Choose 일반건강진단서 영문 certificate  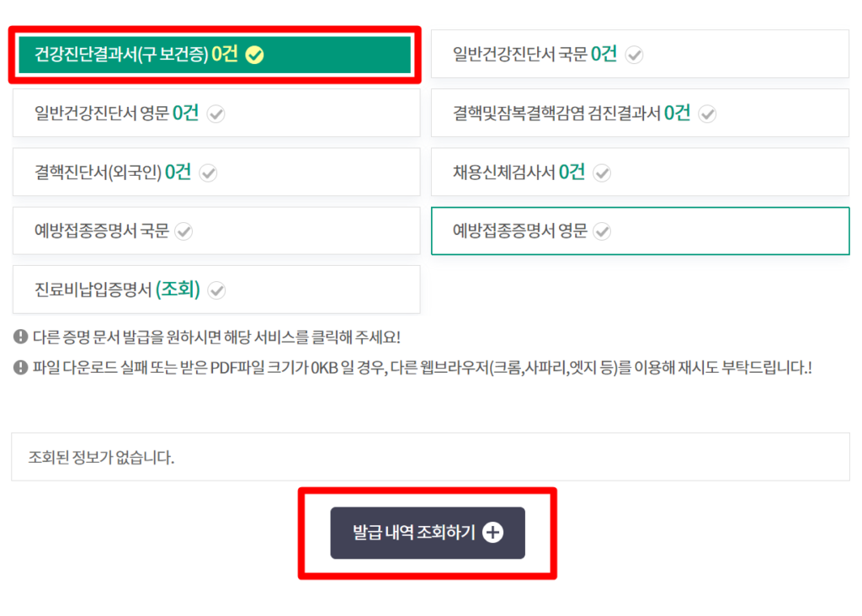pyautogui.click(x=104, y=114)
